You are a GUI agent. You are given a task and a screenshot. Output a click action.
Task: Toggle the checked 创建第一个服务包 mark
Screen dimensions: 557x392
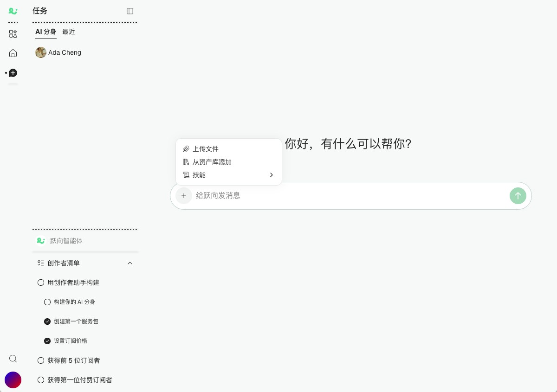pos(47,321)
